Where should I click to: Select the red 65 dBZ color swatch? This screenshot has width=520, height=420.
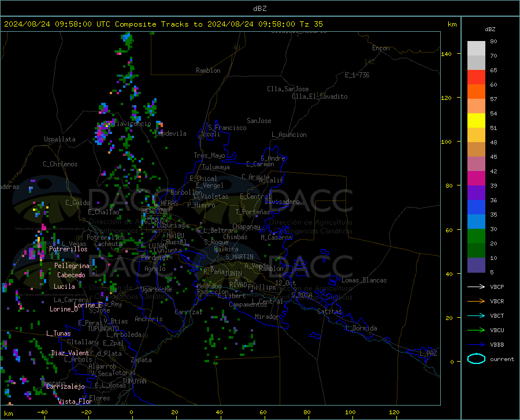click(476, 77)
